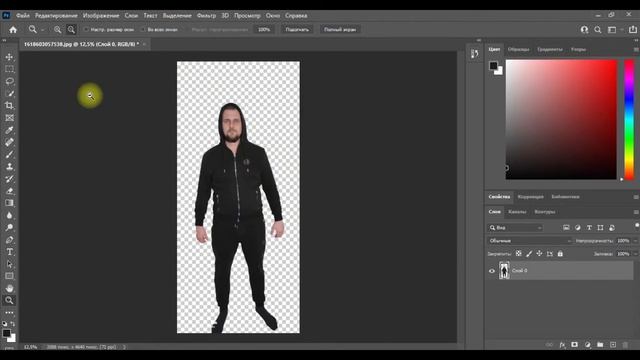This screenshot has height=360, width=640.
Task: Toggle lock image pixels brush icon
Action: pos(529,254)
